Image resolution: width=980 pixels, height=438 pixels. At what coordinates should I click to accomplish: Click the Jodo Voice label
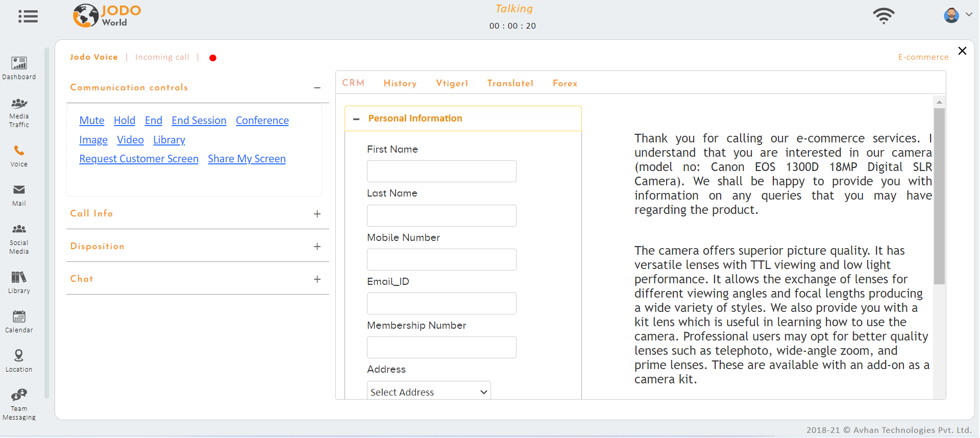tap(94, 57)
